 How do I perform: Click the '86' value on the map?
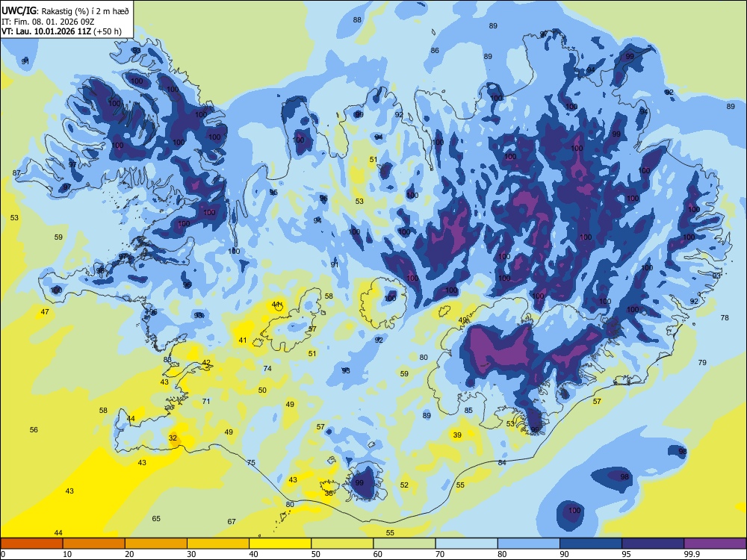coord(435,51)
